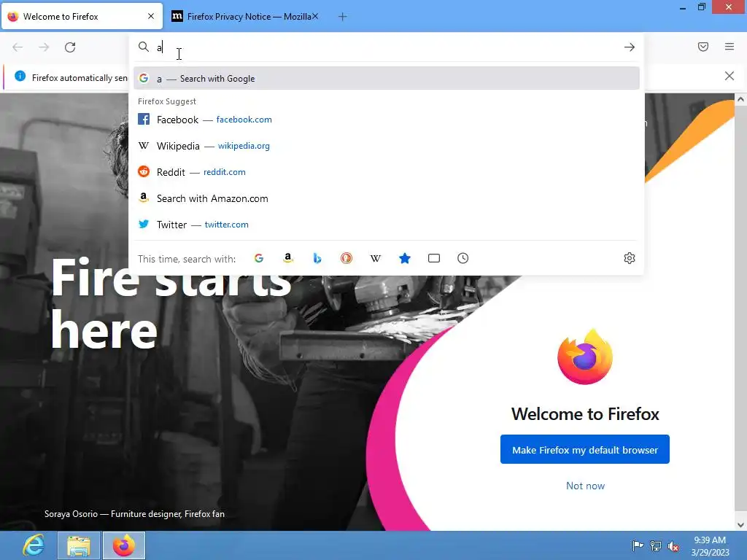Open a new tab with plus button
This screenshot has height=560, width=747.
click(343, 17)
